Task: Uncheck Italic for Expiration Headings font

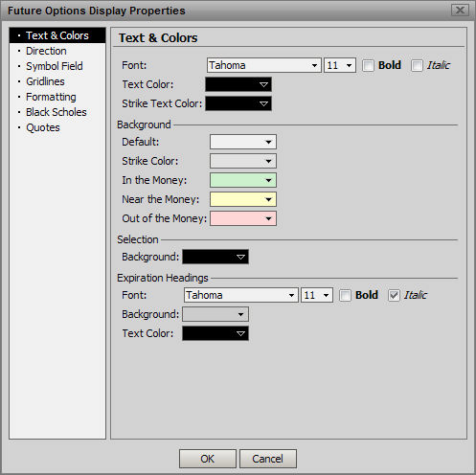Action: click(x=394, y=295)
